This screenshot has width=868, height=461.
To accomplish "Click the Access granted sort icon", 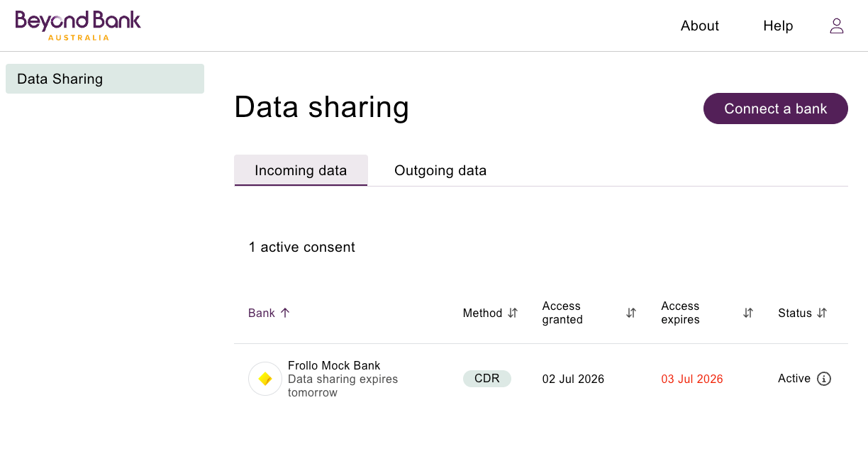I will (x=631, y=313).
